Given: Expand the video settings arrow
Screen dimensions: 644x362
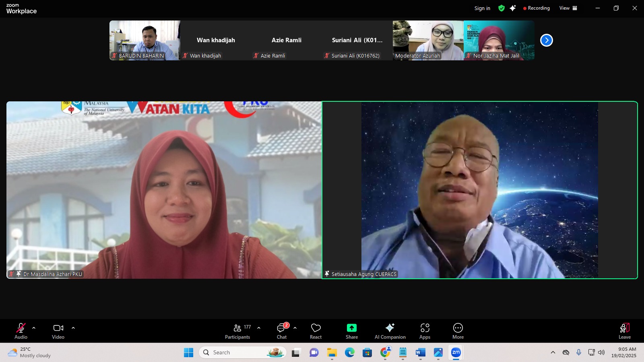Looking at the screenshot, I should [73, 328].
